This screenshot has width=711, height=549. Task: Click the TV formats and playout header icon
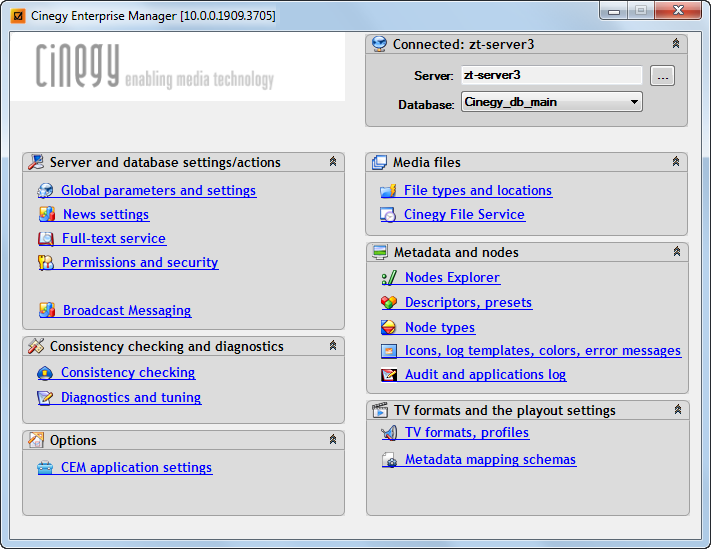click(380, 410)
